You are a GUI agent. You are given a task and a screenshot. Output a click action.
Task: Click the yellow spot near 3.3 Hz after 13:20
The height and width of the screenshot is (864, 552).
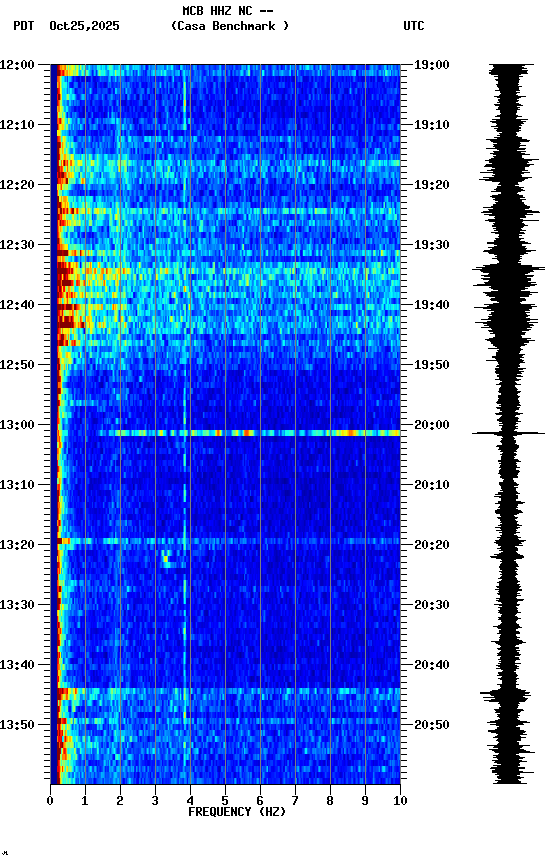(x=165, y=559)
